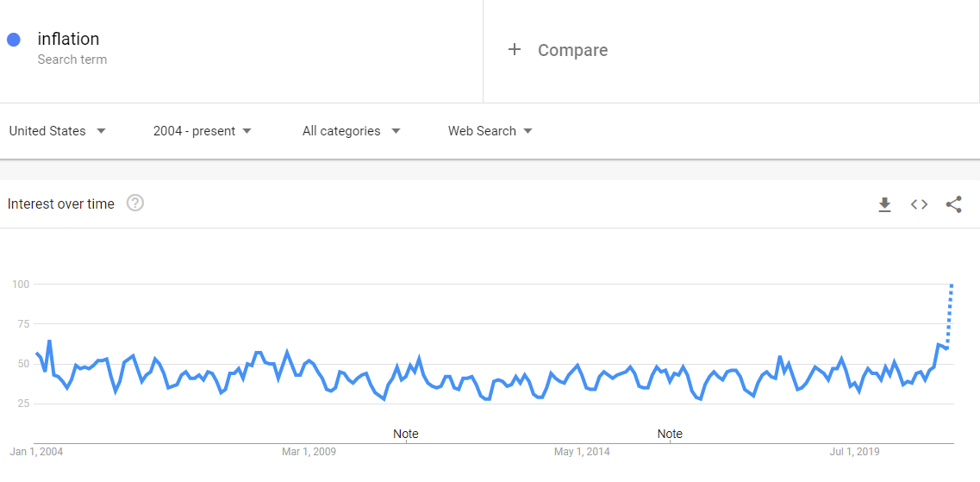Image resolution: width=980 pixels, height=482 pixels.
Task: Change the Web Search type dropdown
Action: click(490, 131)
